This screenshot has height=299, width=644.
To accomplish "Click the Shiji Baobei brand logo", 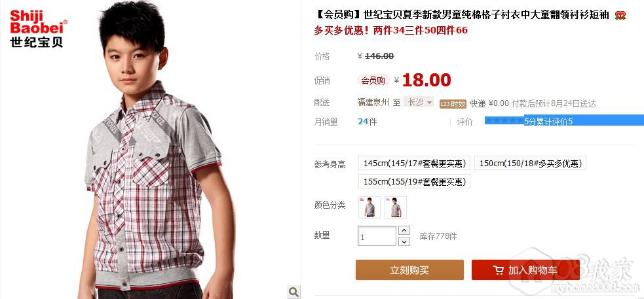I will coord(39,29).
